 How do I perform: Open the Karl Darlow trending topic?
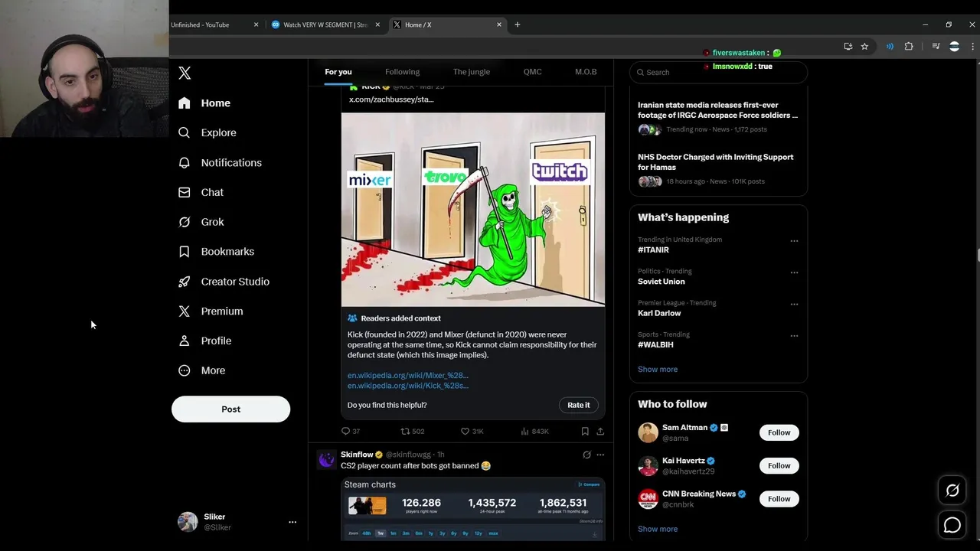[659, 313]
